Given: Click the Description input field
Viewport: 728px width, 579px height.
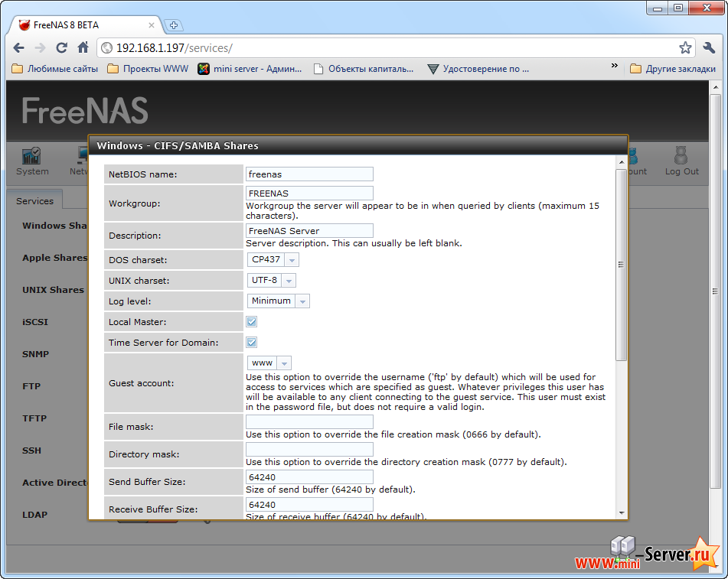Looking at the screenshot, I should tap(309, 230).
